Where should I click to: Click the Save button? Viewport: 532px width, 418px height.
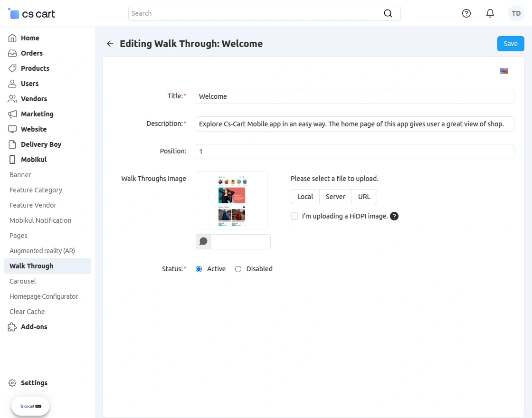[x=511, y=44]
